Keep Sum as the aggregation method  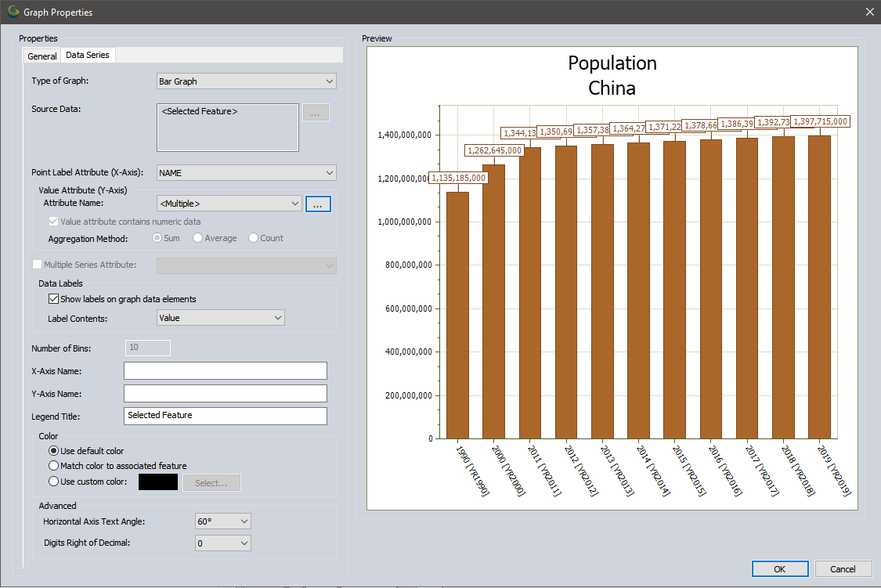tap(155, 238)
